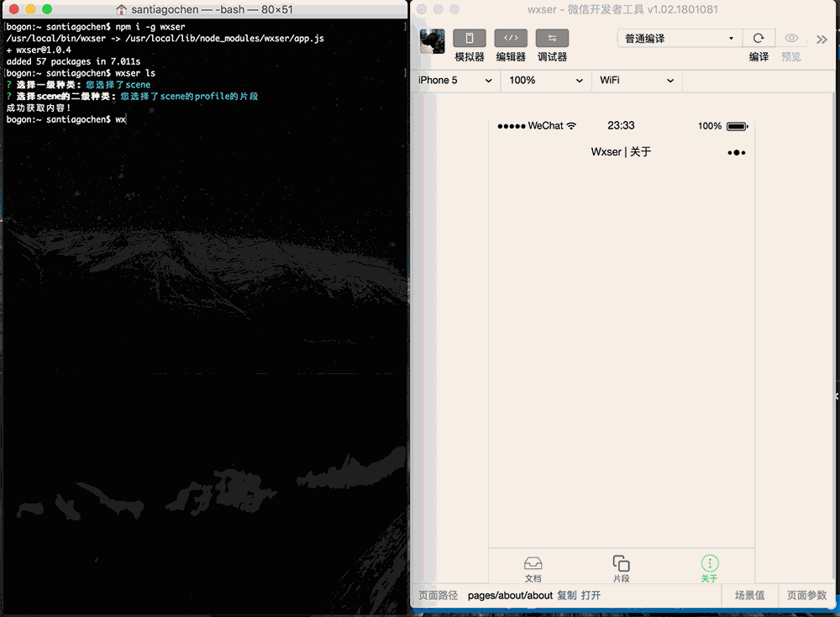Viewport: 840px width, 617px height.
Task: Click the Wxser | 关于 navigation title
Action: click(621, 151)
